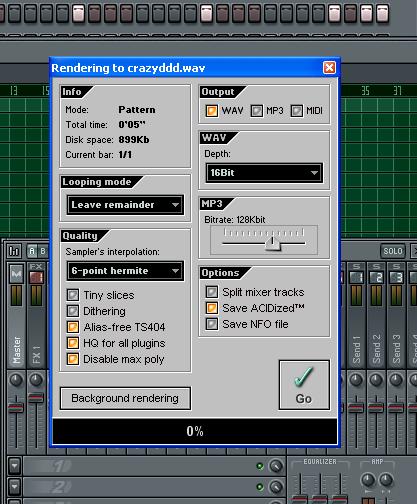Viewport: 417px width, 504px height.
Task: Click bar 35 on playlist ruler
Action: pyautogui.click(x=365, y=91)
